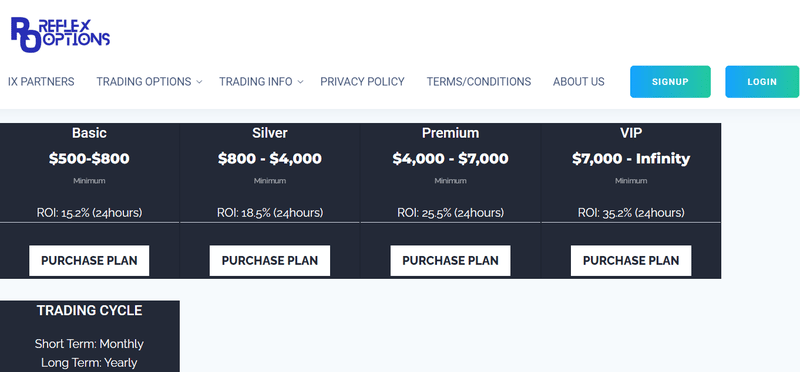The height and width of the screenshot is (372, 800).
Task: Expand the Trading Options dropdown chevron
Action: click(x=199, y=82)
